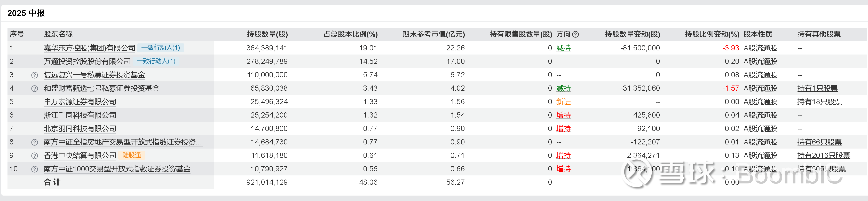Open 北京羽同科技有限公司 shareholder link
The image size is (868, 201).
pos(80,129)
